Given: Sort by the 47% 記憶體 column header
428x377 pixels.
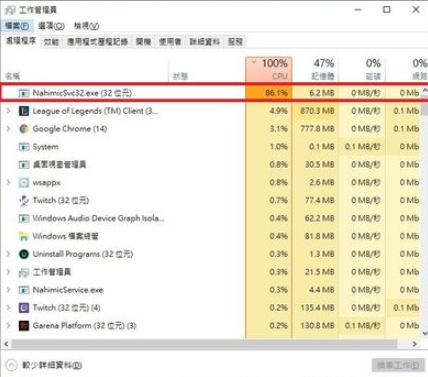Looking at the screenshot, I should point(315,69).
